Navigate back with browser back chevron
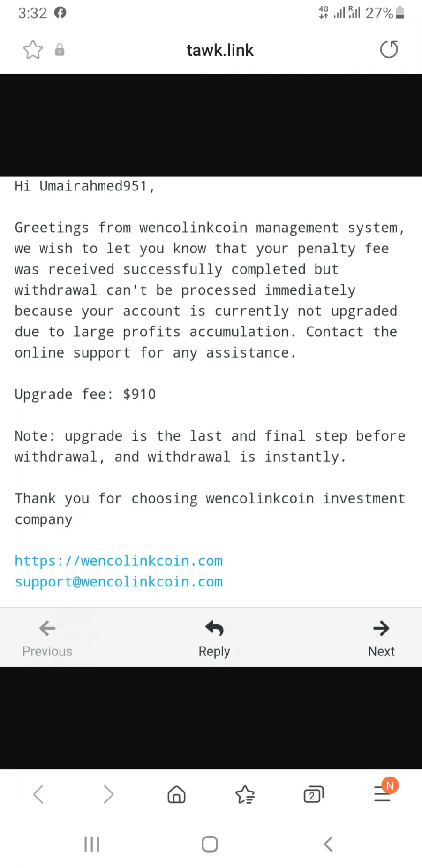Screen dimensions: 422x868 click(38, 794)
